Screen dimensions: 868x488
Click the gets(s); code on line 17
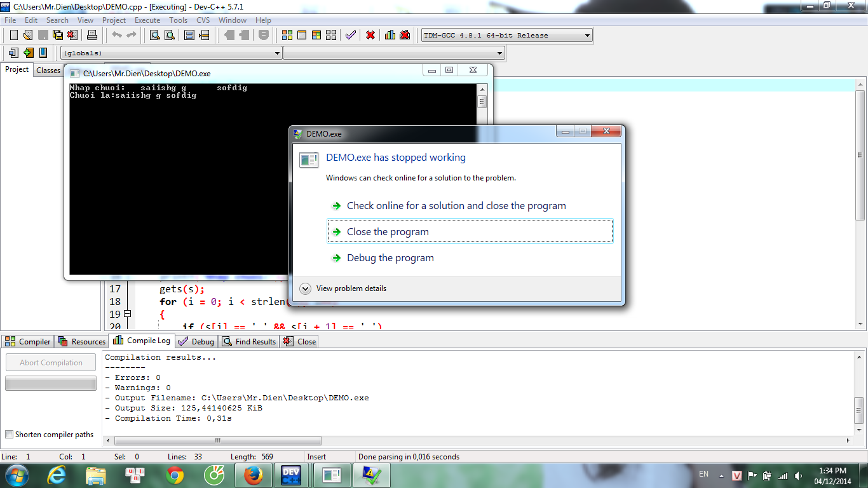182,289
